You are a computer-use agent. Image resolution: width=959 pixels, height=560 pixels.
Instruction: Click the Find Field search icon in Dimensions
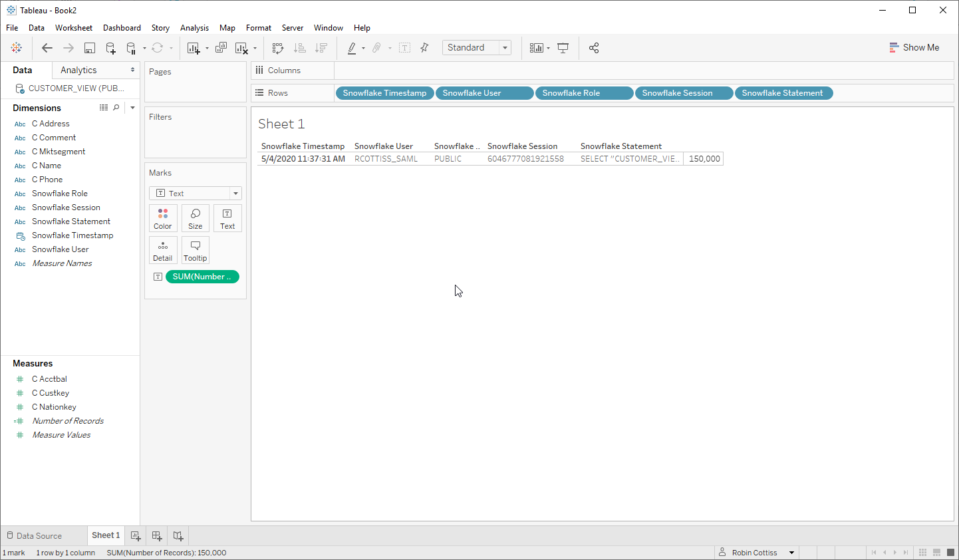click(x=116, y=108)
